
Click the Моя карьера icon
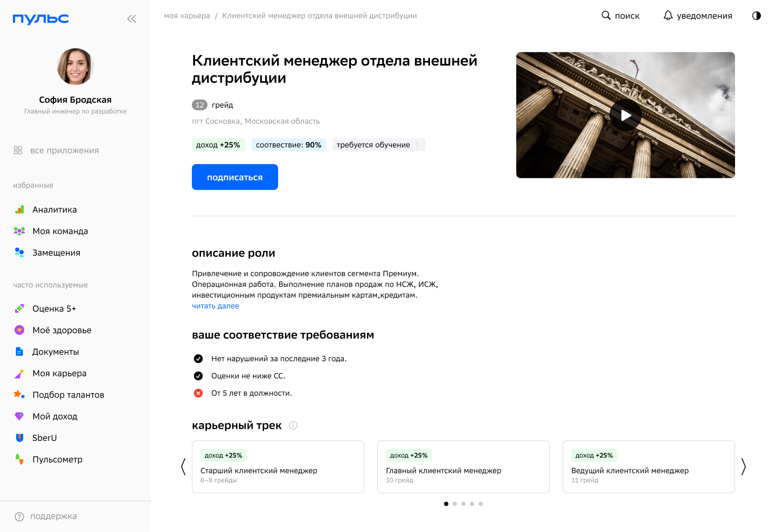pos(19,373)
